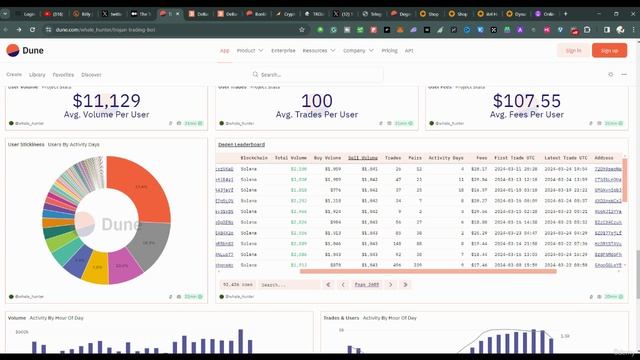This screenshot has width=640, height=360.
Task: Click the browser address bar URL
Action: (x=105, y=30)
